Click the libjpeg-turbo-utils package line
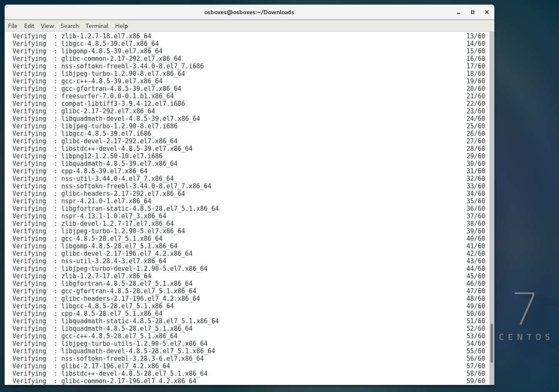 pos(134,344)
